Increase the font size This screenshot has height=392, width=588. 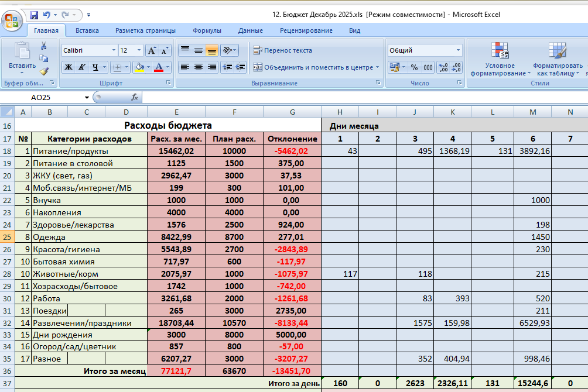152,50
